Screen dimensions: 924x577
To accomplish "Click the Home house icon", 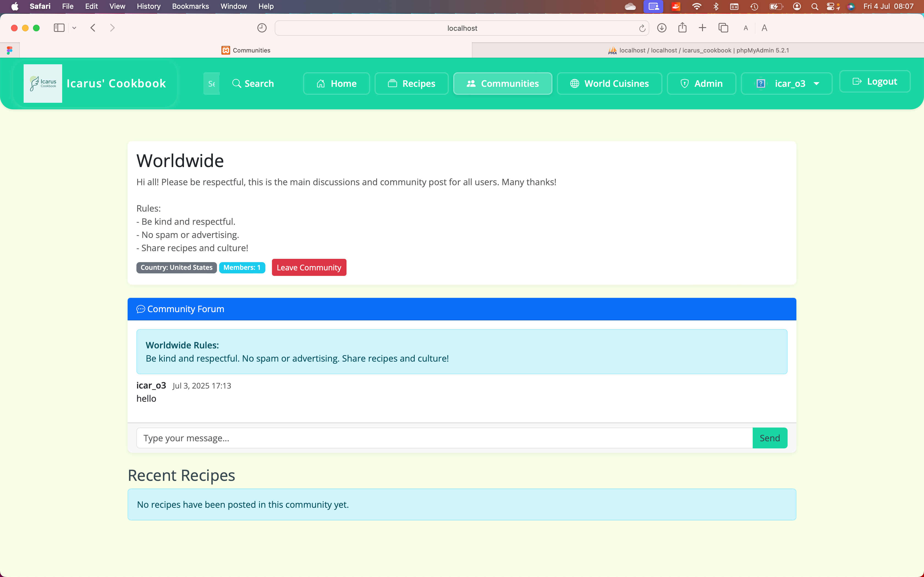I will click(321, 83).
